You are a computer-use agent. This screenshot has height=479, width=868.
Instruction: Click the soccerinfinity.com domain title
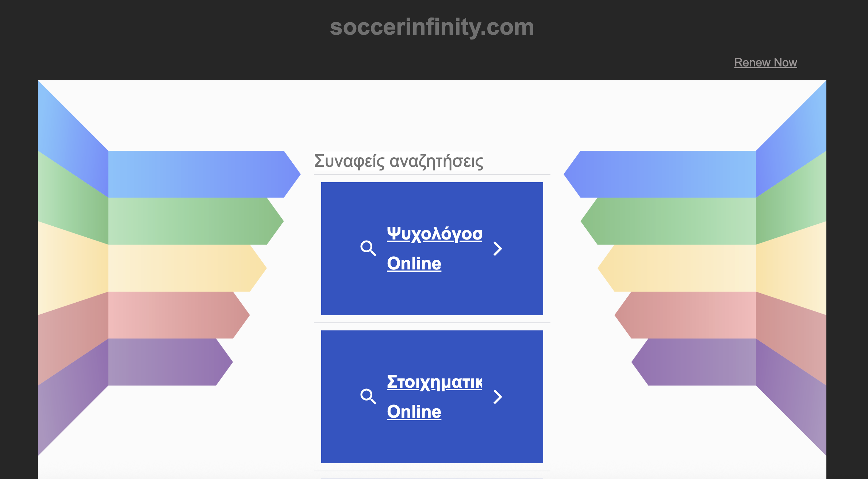432,27
